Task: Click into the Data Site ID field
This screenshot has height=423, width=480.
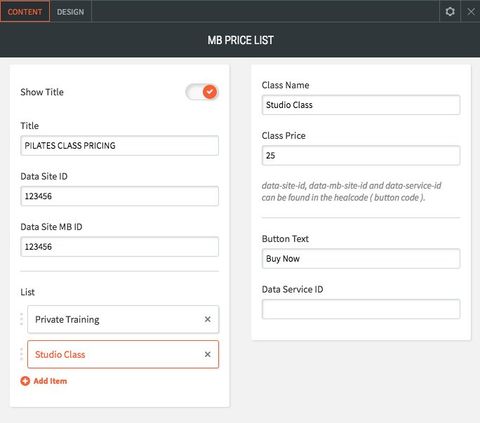Action: (x=119, y=196)
